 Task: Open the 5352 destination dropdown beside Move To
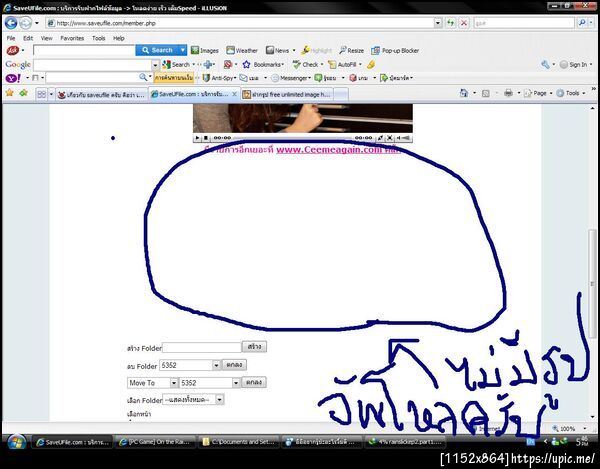click(236, 383)
